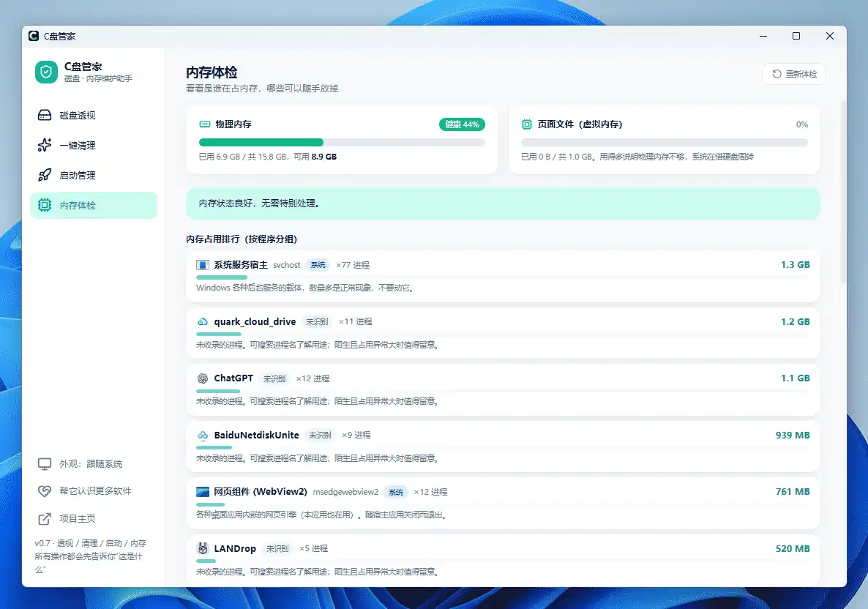Click the 物理内存 usage progress bar
Image resolution: width=868 pixels, height=609 pixels.
342,142
